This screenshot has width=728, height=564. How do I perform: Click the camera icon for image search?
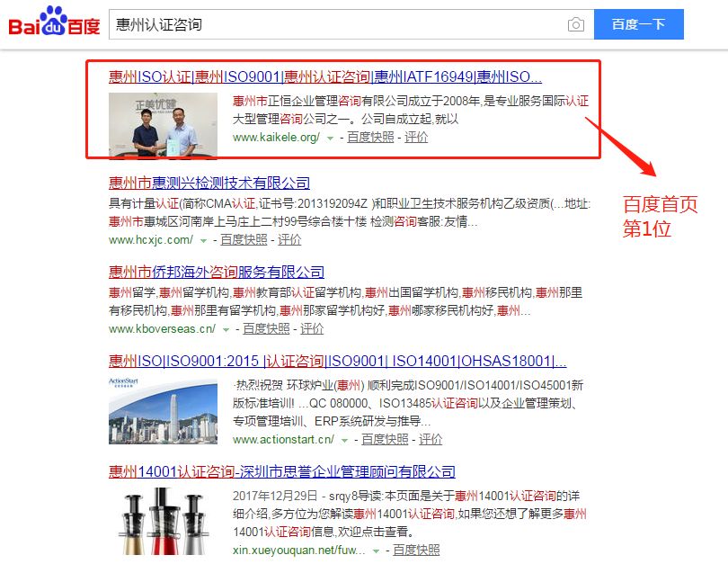[x=575, y=25]
